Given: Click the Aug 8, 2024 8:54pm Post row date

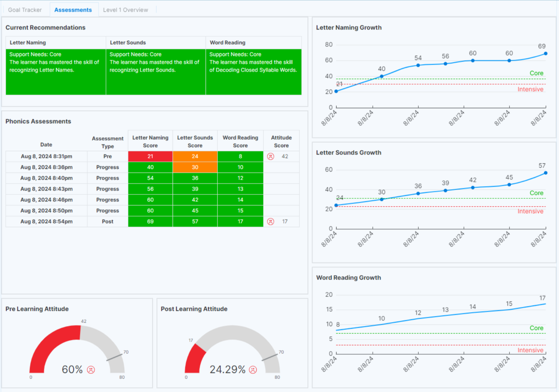Looking at the screenshot, I should click(x=47, y=222).
